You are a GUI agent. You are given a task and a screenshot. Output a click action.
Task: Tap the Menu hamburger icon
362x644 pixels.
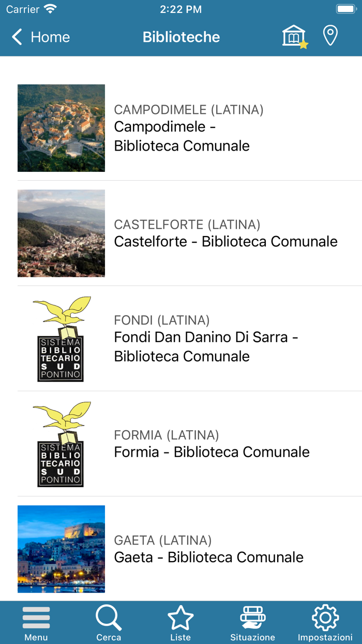pos(36,617)
